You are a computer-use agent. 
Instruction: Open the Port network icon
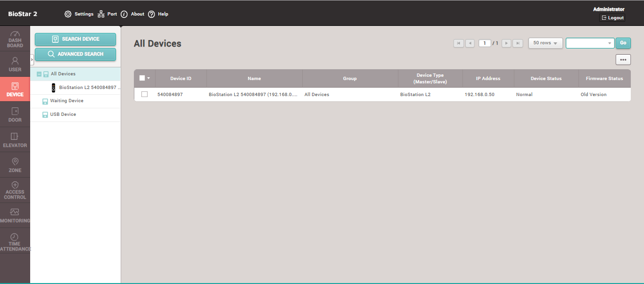[x=101, y=14]
